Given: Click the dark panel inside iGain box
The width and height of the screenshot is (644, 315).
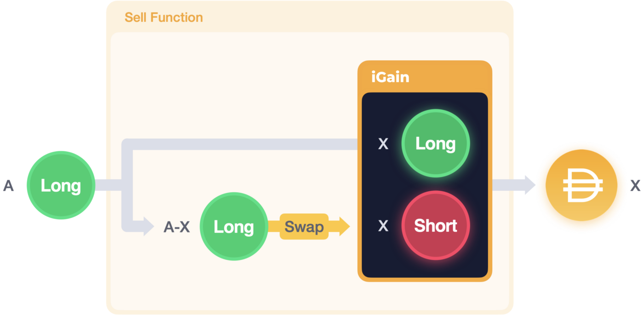Looking at the screenshot, I should coord(425,185).
